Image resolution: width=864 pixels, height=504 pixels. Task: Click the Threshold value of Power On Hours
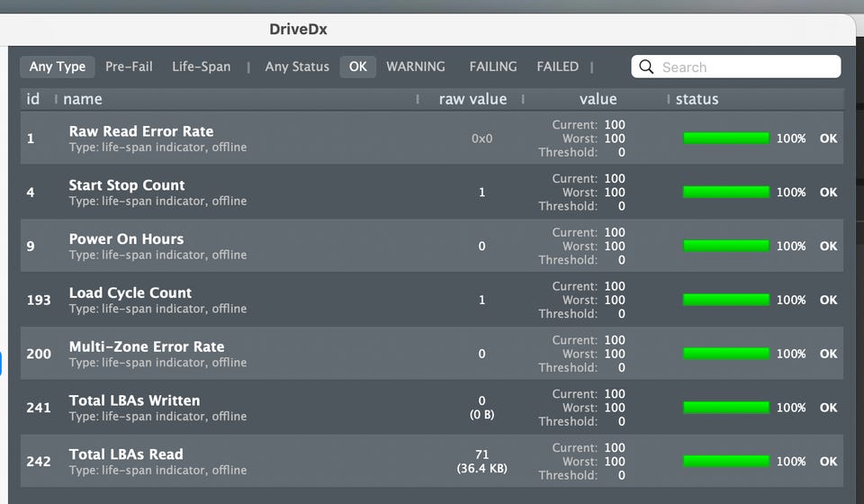[622, 260]
